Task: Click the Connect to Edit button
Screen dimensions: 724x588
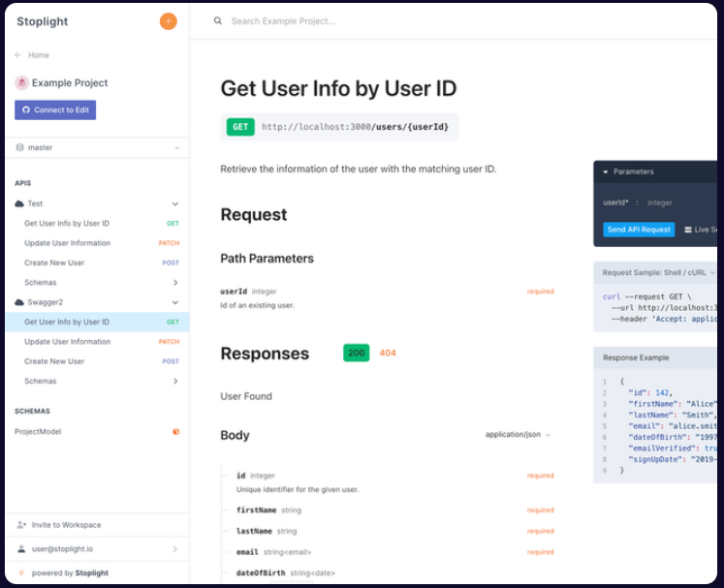Action: click(55, 109)
